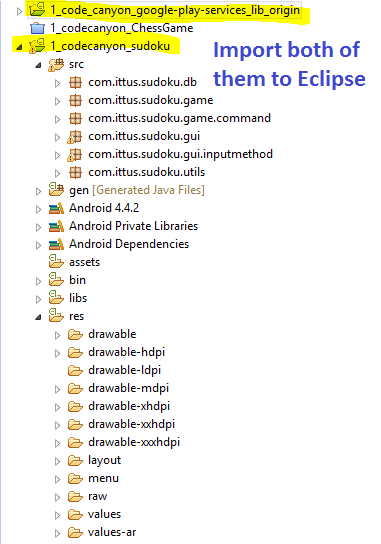Screen dimensions: 381x544
Task: Expand the raw folder arrow
Action: click(x=58, y=498)
